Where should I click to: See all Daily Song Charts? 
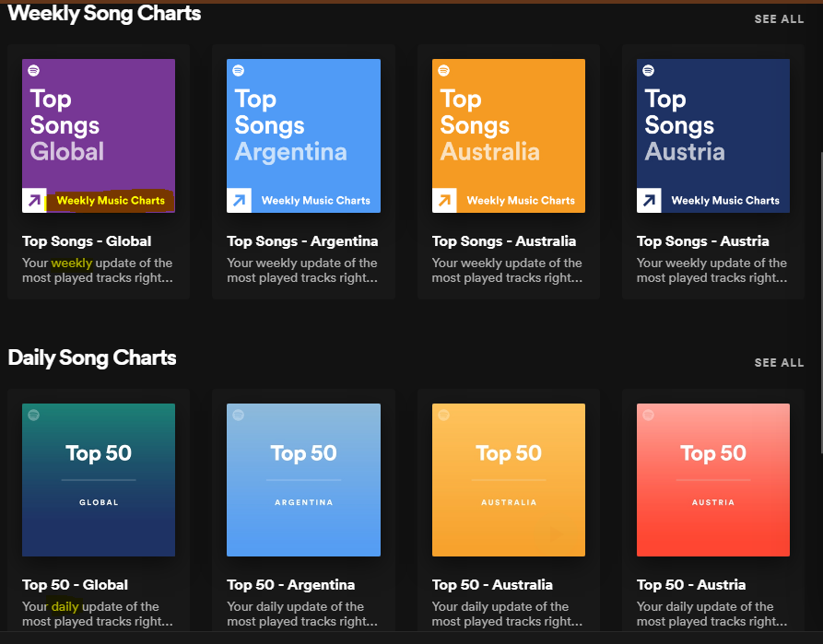[779, 363]
